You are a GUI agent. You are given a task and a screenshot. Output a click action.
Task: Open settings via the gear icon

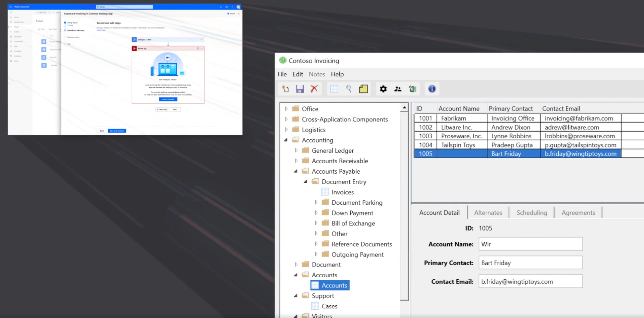click(383, 89)
